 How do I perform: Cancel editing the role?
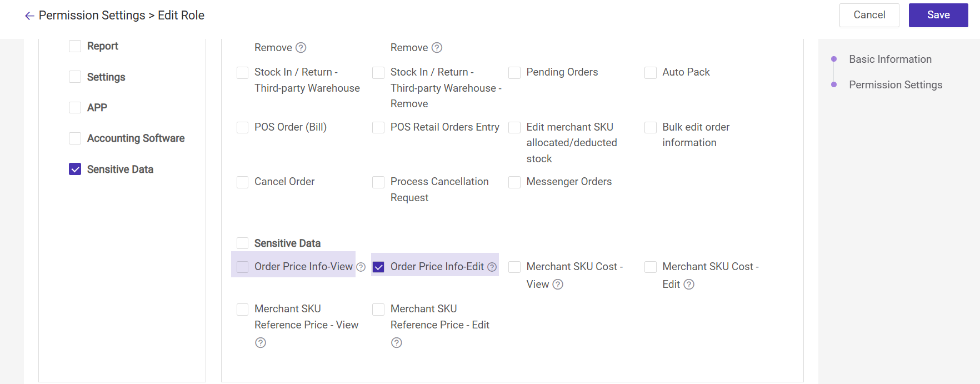point(869,16)
